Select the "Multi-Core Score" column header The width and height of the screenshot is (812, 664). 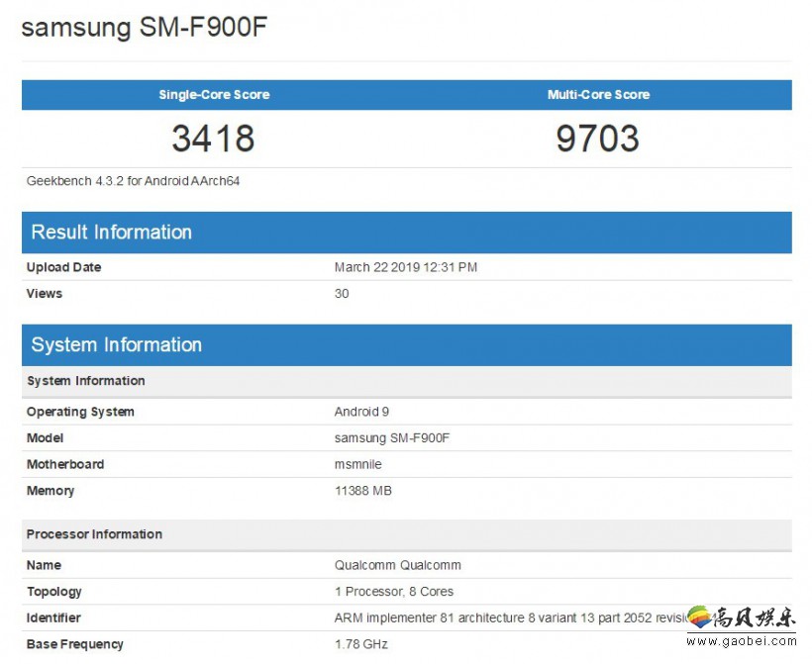(599, 95)
